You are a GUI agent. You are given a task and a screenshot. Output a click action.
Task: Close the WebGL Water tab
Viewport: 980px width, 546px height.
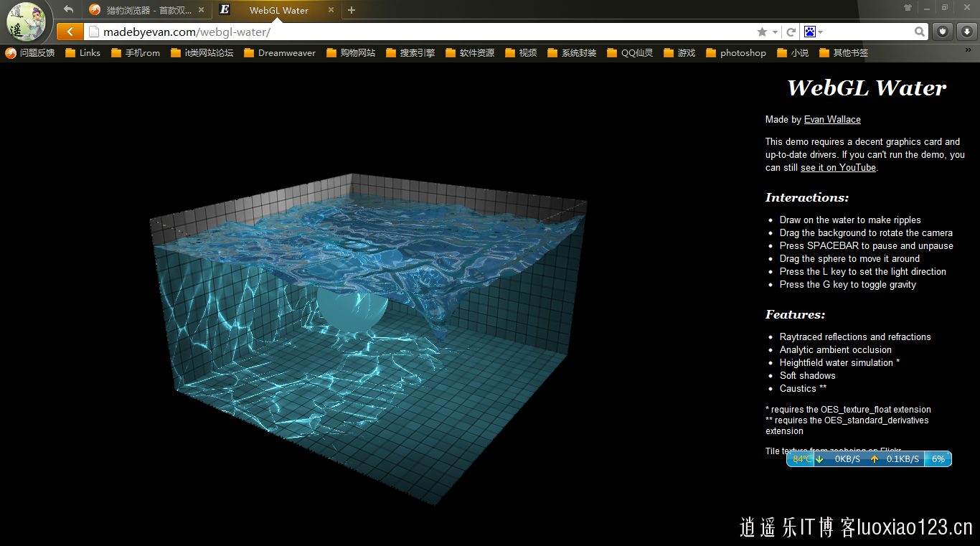331,10
